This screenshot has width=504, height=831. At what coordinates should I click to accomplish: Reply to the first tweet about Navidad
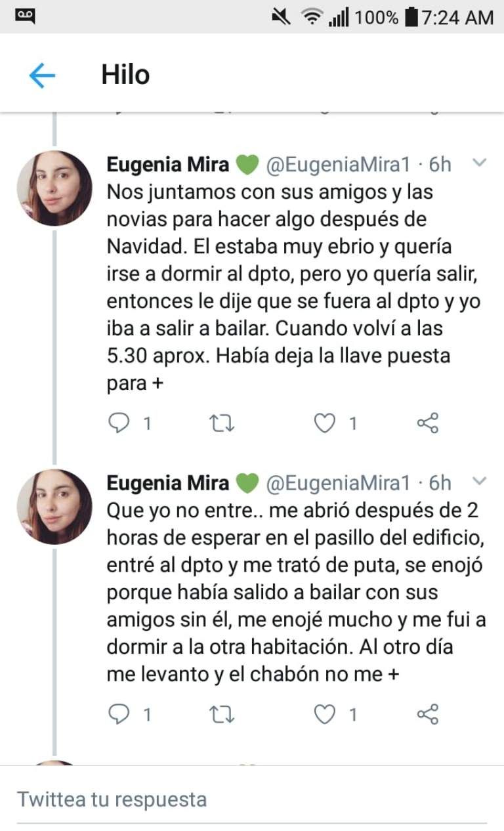[x=119, y=423]
